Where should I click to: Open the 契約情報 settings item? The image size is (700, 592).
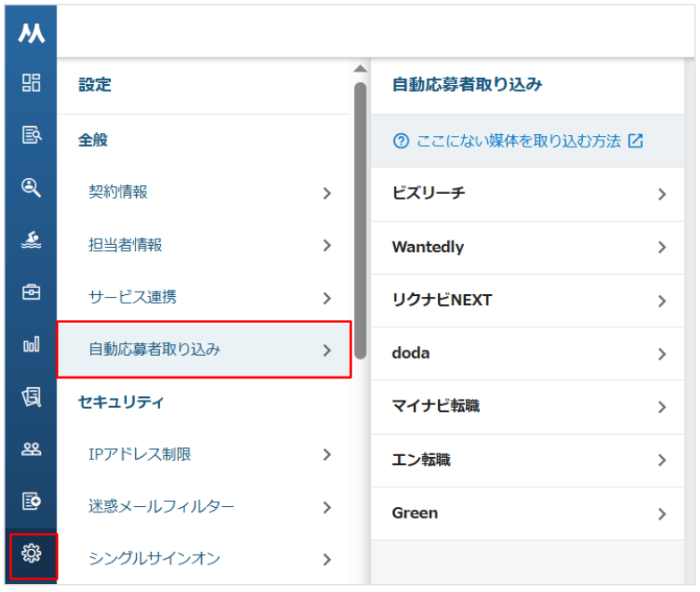(204, 192)
